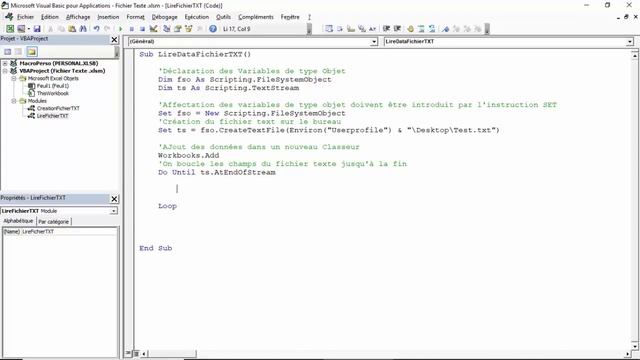Open Find with the binoculars icon

[83, 29]
